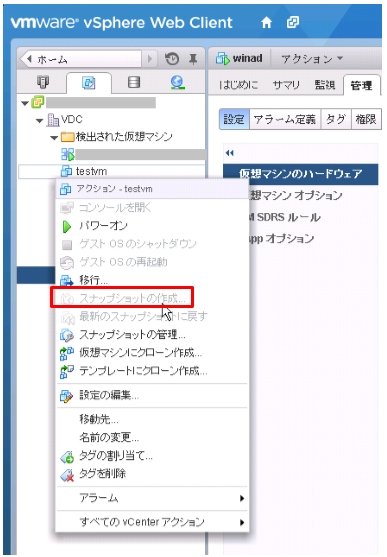This screenshot has height=557, width=387.
Task: Collapse the vCenter server tree node
Action: (x=25, y=103)
